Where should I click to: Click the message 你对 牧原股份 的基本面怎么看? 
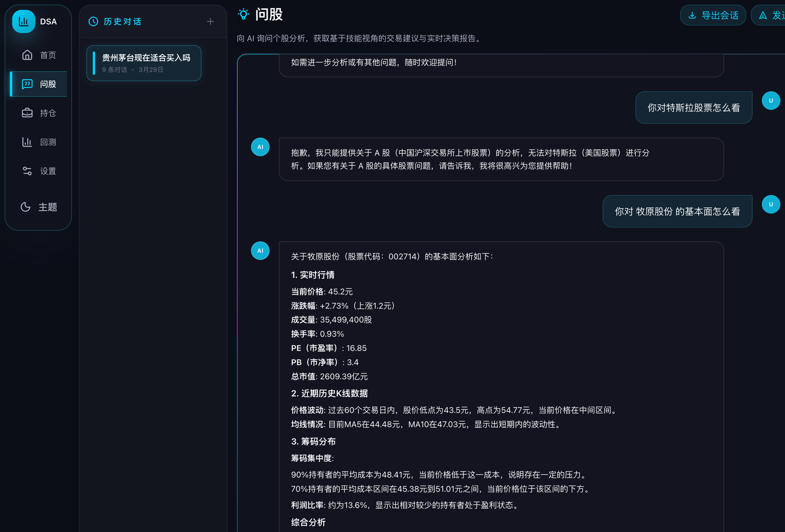677,211
